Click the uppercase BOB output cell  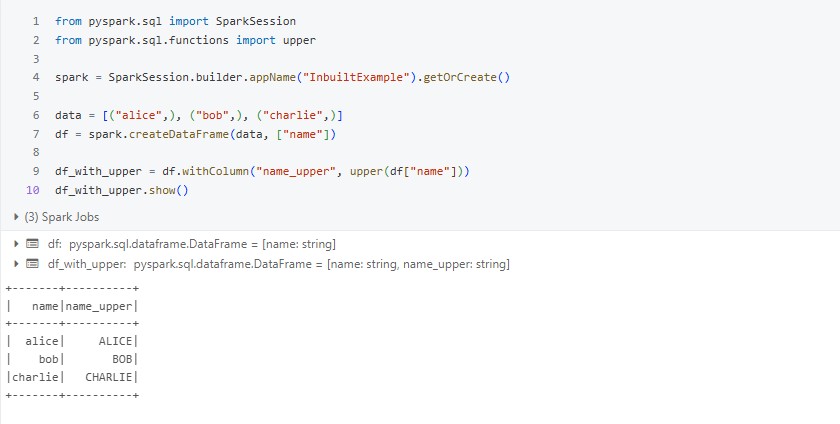pos(122,359)
